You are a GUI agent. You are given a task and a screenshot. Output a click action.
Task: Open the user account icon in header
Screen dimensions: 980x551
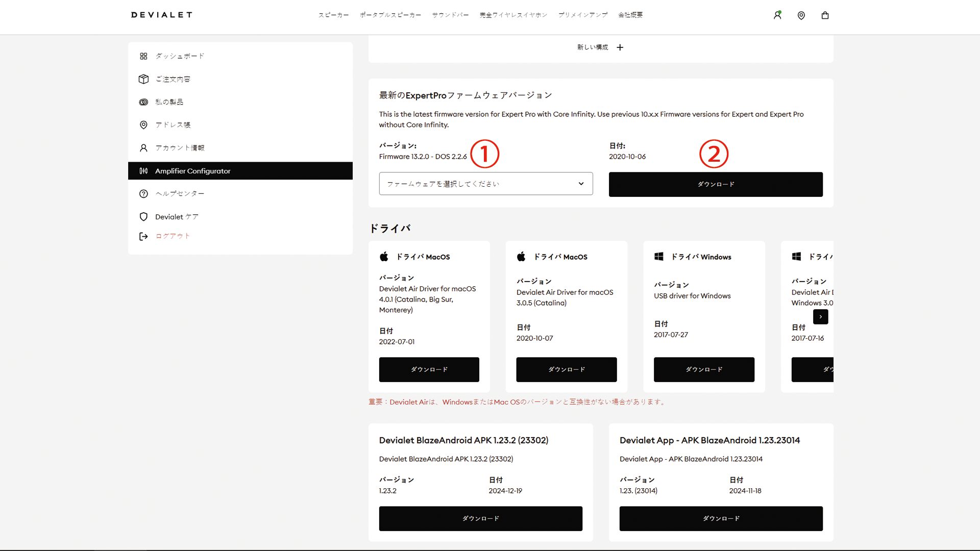[777, 15]
